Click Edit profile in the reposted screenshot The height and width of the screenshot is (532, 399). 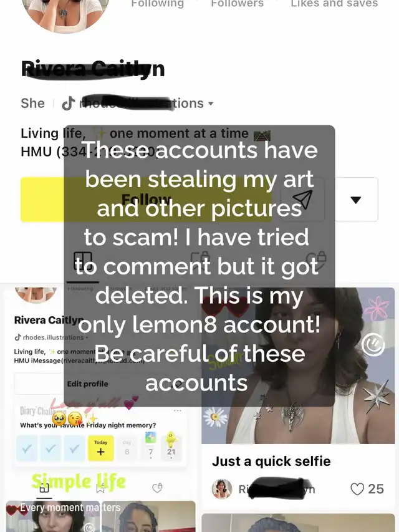click(x=87, y=384)
